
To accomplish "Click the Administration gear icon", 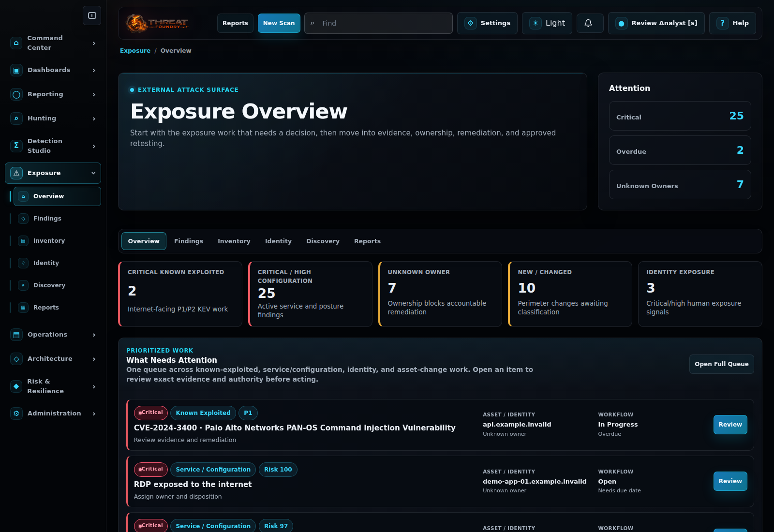I will click(x=16, y=414).
